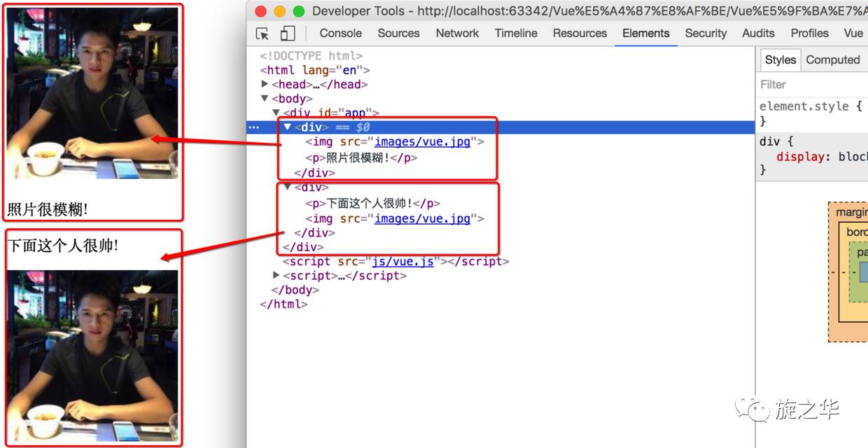Collapse the second div containing 下面这个人很帅

coord(288,187)
